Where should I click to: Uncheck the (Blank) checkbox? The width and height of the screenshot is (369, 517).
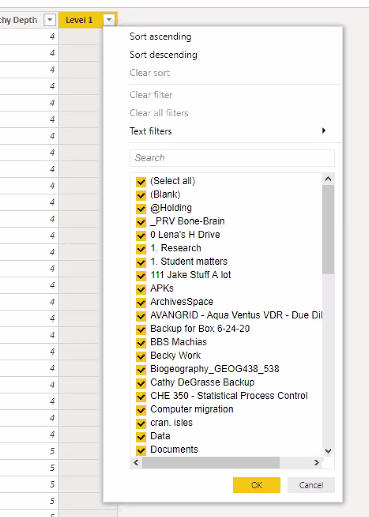point(141,195)
